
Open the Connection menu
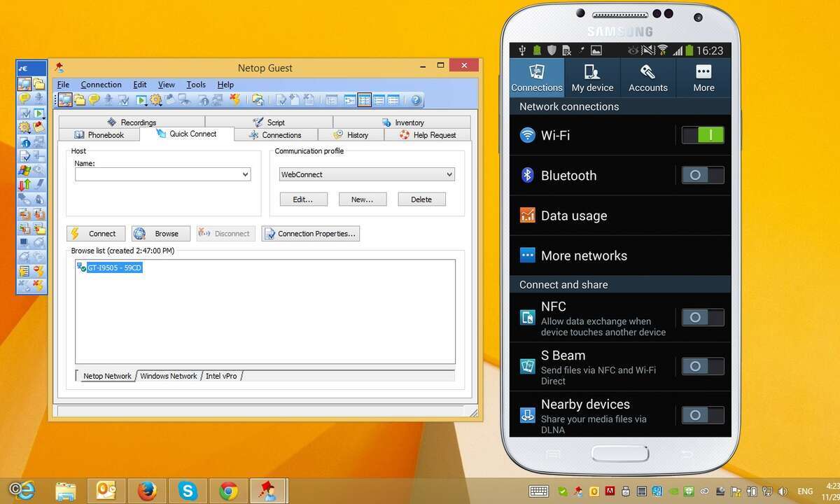click(x=101, y=85)
